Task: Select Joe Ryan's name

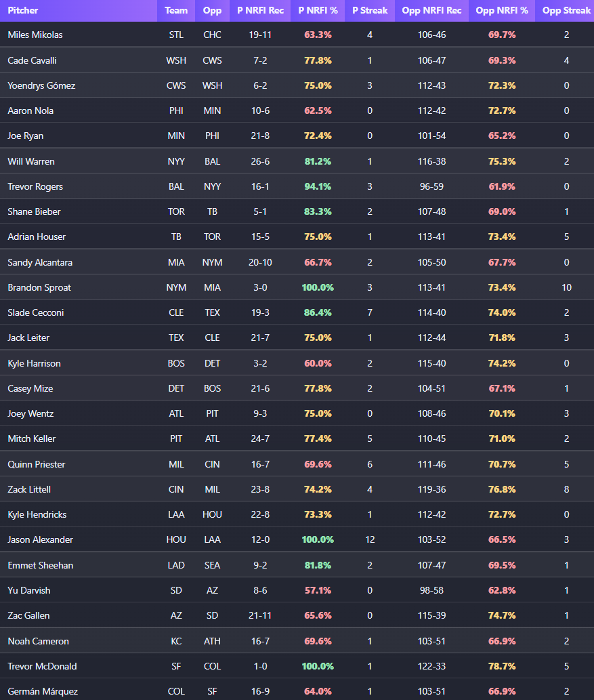Action: pyautogui.click(x=26, y=136)
